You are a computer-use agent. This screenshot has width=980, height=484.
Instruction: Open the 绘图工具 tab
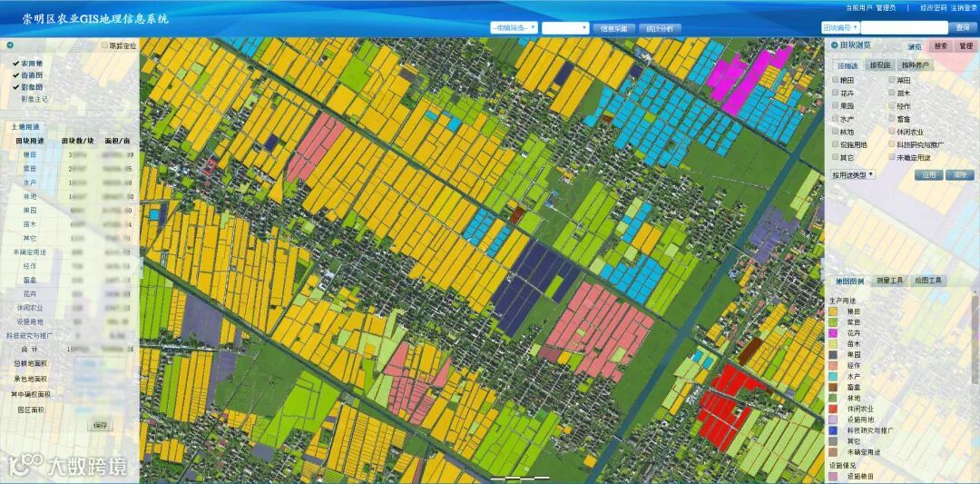click(927, 281)
